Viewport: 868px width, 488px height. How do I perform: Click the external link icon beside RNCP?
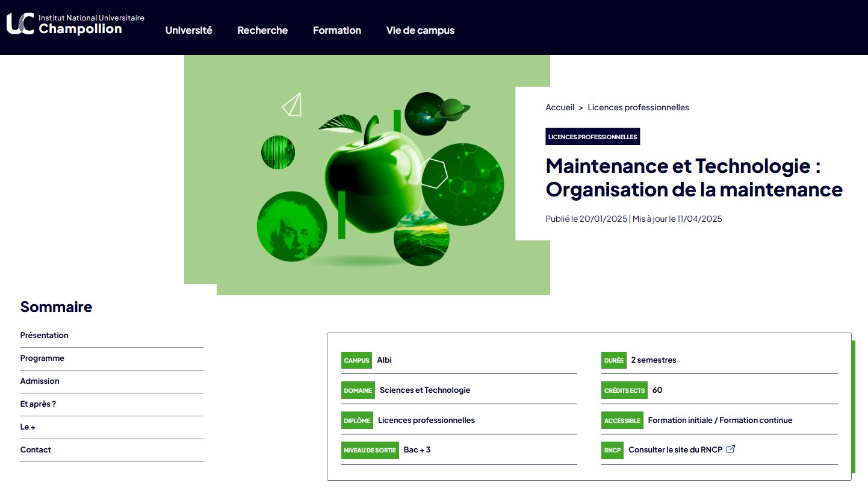pos(731,449)
